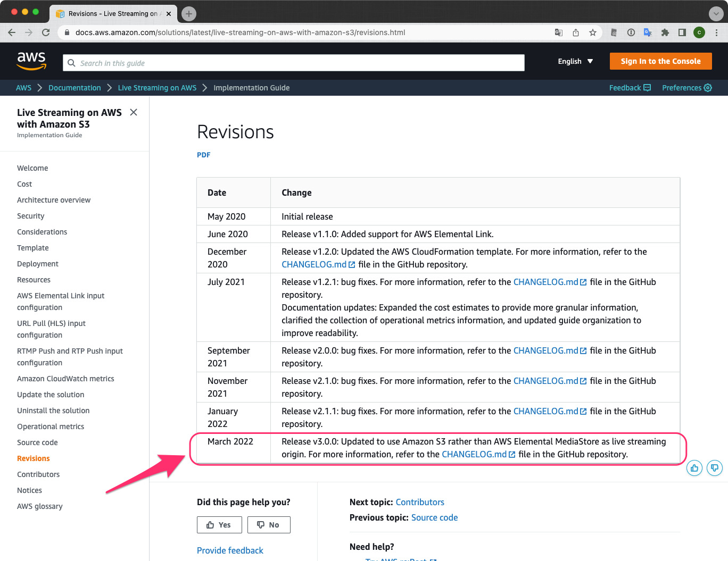Open AWS breadcrumb link
Viewport: 728px width, 561px height.
[x=23, y=88]
